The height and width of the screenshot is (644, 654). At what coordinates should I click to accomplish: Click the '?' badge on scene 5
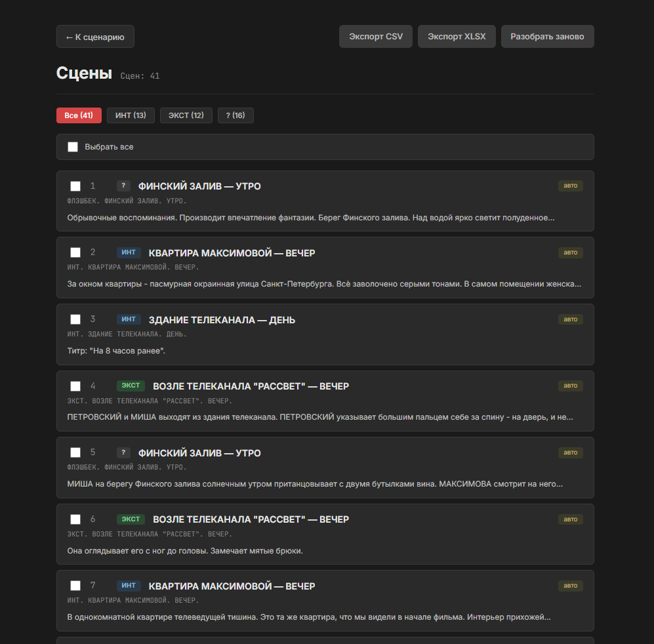click(123, 452)
